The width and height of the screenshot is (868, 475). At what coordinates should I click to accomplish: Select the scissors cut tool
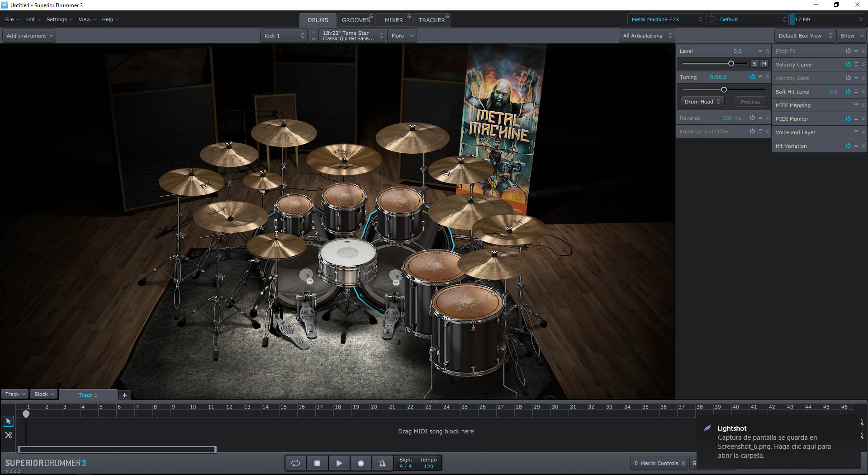point(8,435)
